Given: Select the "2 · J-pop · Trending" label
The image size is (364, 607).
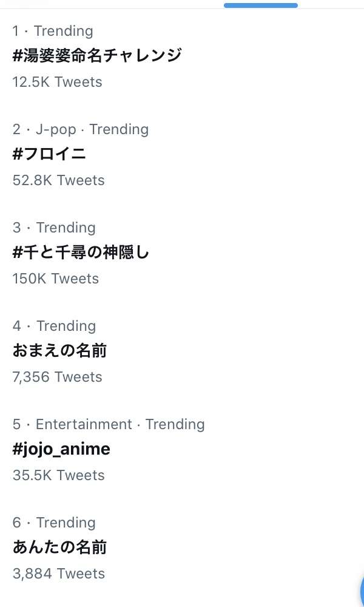Looking at the screenshot, I should point(80,129).
